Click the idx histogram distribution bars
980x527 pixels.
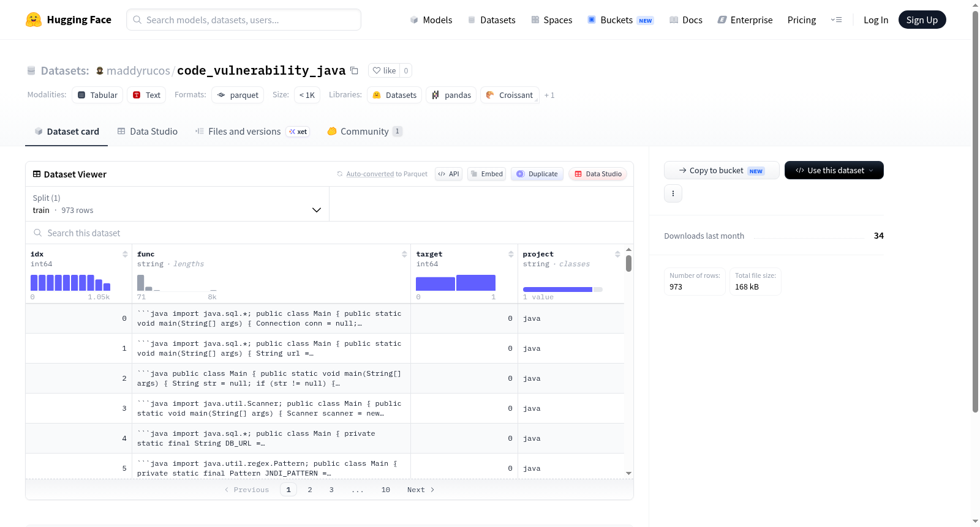coord(70,283)
